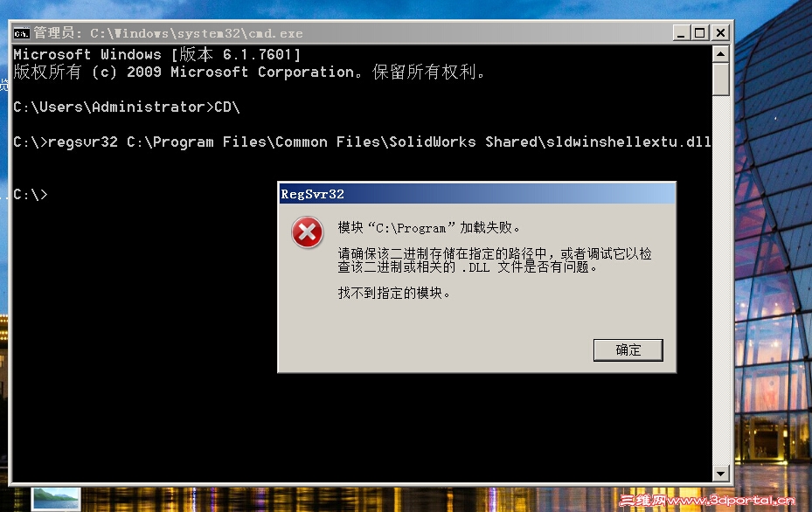This screenshot has height=512, width=812.
Task: Minimize the command prompt window
Action: [x=682, y=33]
